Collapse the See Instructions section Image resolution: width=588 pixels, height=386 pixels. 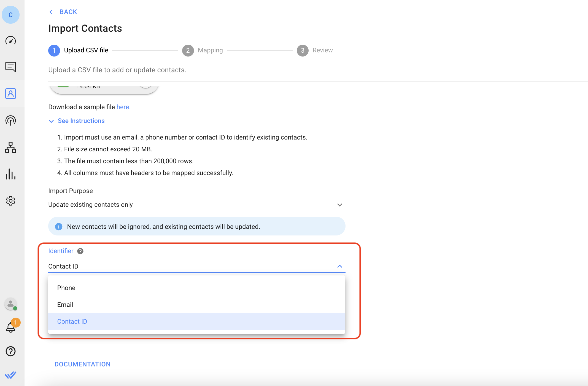81,121
